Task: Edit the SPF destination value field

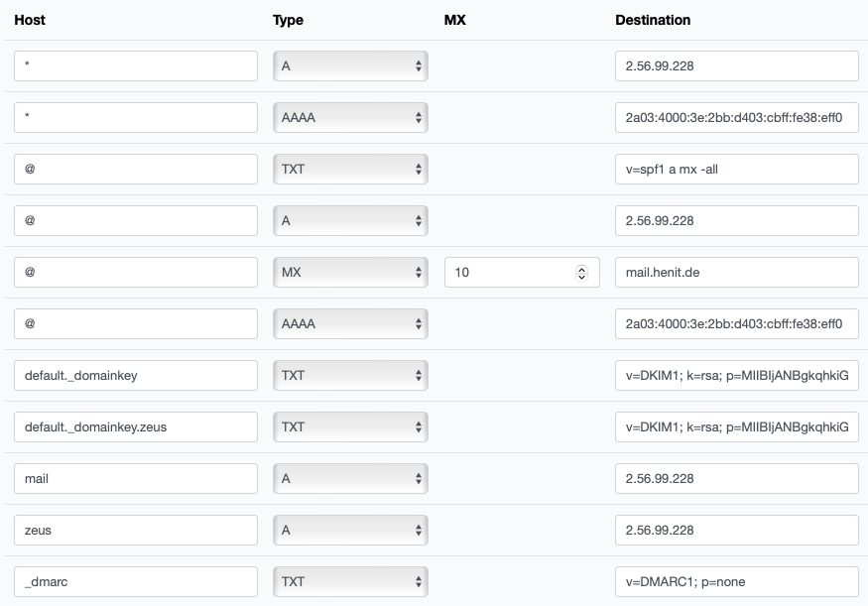Action: click(736, 170)
